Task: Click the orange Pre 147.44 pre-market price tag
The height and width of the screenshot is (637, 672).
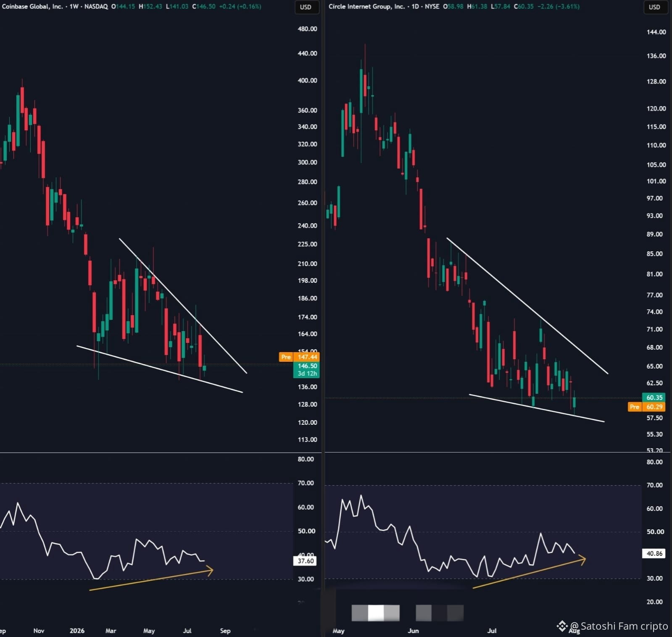Action: [x=299, y=357]
